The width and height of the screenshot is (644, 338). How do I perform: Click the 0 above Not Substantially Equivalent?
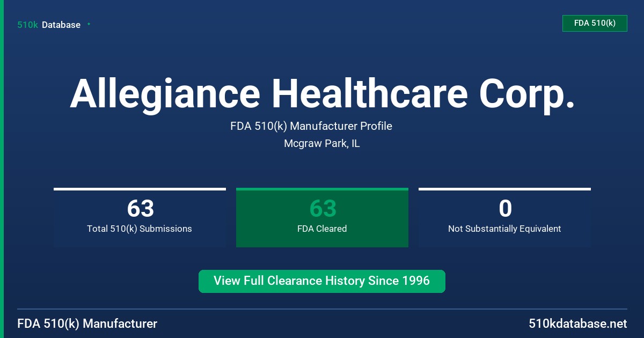pos(505,208)
